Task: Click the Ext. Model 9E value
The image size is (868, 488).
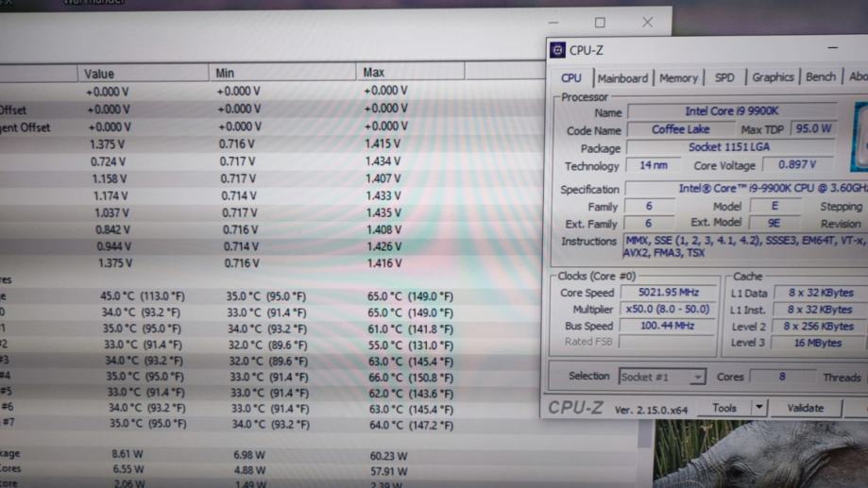Action: [x=774, y=223]
